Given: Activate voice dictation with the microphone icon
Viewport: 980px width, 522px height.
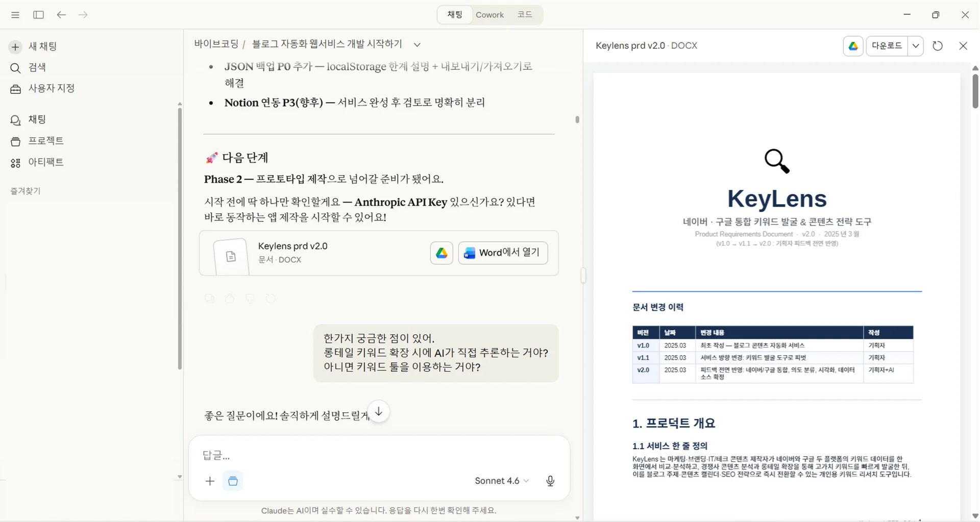Looking at the screenshot, I should (x=550, y=481).
